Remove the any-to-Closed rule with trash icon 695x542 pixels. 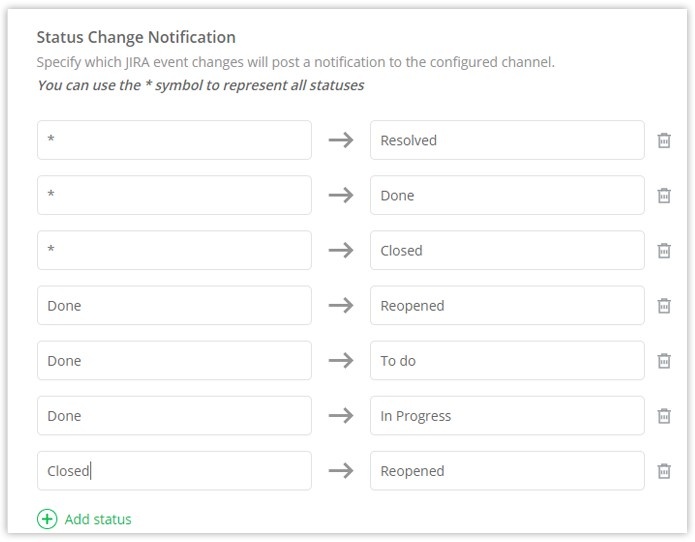tap(664, 250)
